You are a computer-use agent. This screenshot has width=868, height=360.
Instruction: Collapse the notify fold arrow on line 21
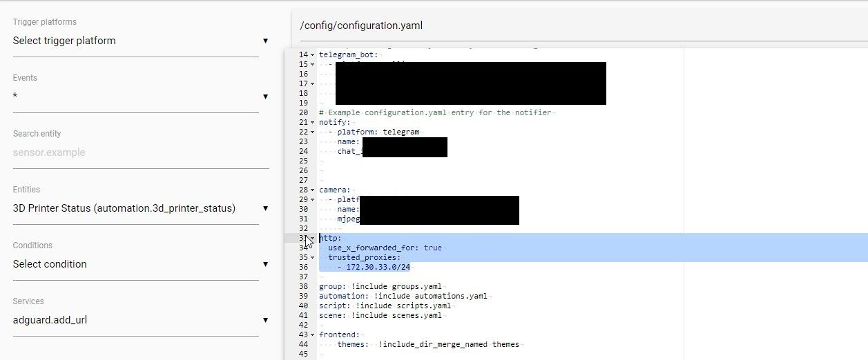313,122
